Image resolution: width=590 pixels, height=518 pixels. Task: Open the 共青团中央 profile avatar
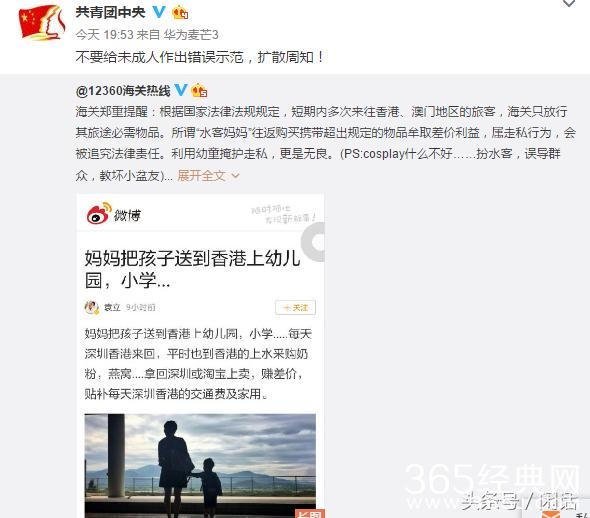pos(42,22)
